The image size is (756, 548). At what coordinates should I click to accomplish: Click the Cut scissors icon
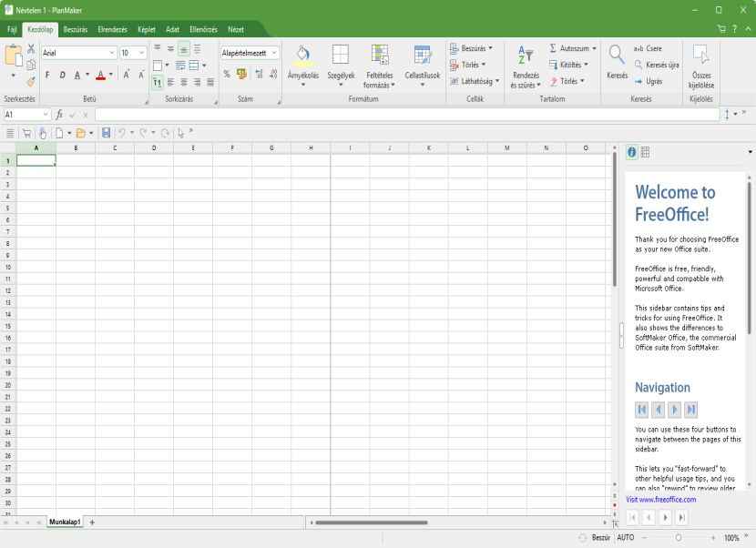click(x=31, y=48)
